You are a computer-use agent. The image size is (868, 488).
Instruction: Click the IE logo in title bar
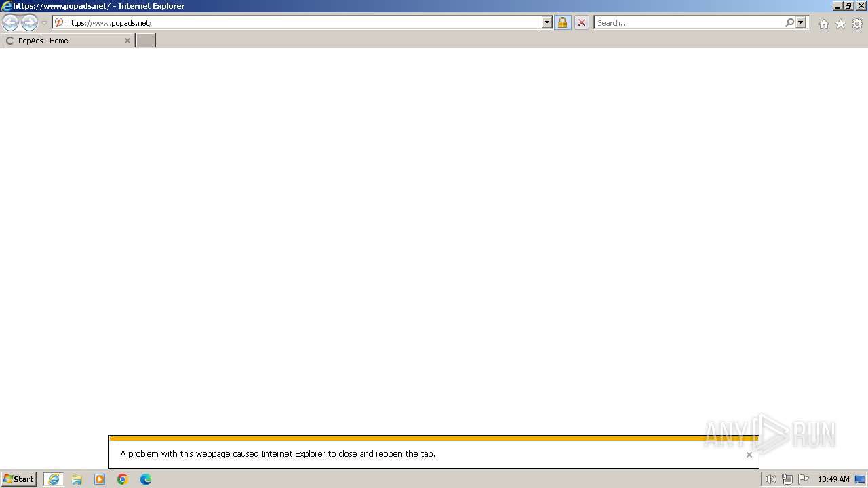tap(7, 6)
